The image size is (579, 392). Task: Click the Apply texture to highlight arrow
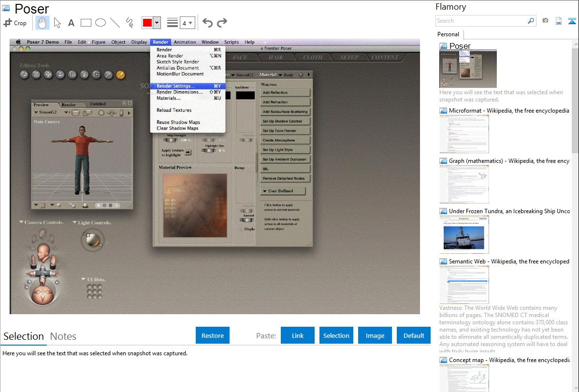coord(188,152)
